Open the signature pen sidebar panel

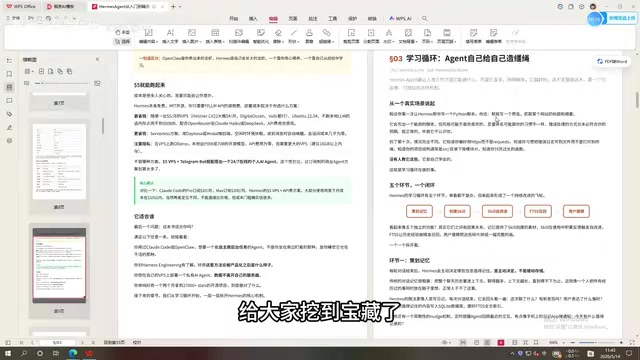[x=9, y=127]
